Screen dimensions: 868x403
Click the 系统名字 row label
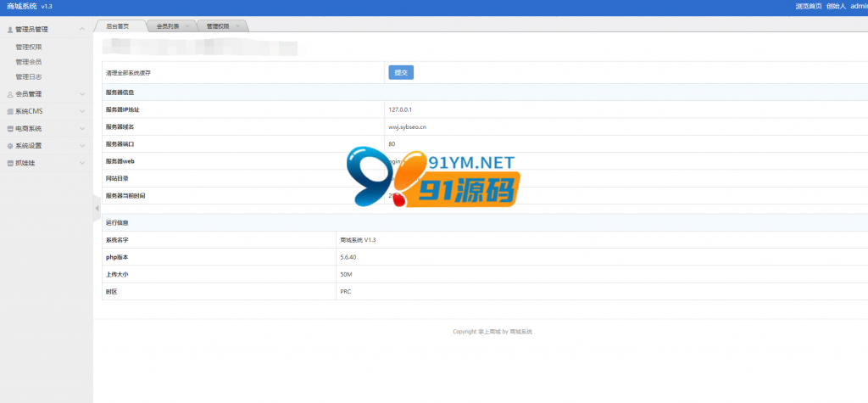pyautogui.click(x=117, y=240)
